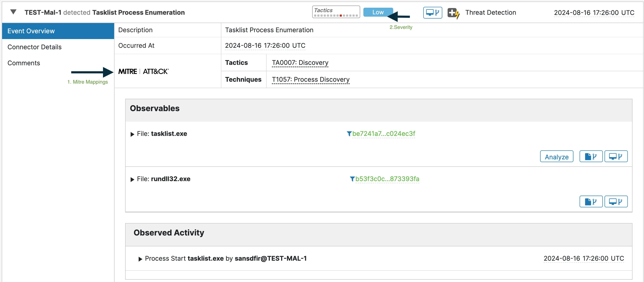Open the TA0007: Discovery tactic link

pos(300,63)
